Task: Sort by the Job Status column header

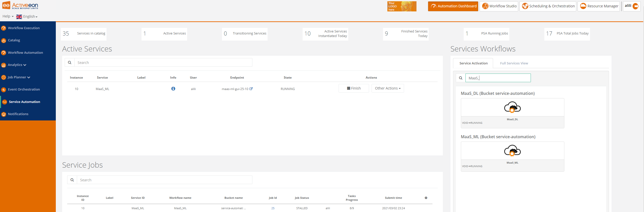Action: tap(302, 198)
